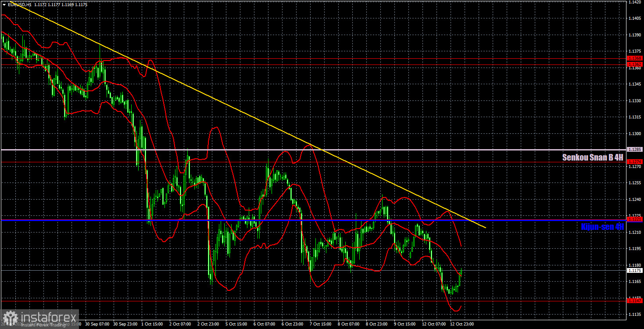Click the 1.1135 price axis label
The image size is (644, 329).
pos(635,315)
